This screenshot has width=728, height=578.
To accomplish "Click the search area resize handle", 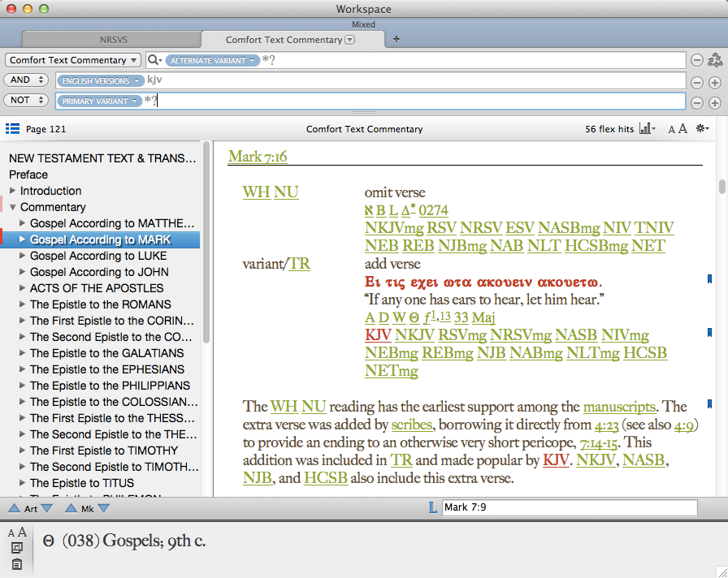I will 364,113.
